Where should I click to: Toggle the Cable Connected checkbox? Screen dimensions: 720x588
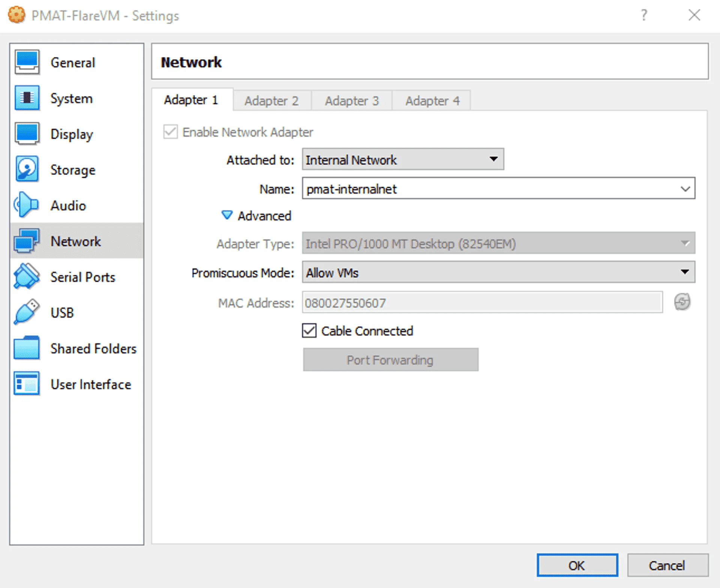(x=309, y=331)
